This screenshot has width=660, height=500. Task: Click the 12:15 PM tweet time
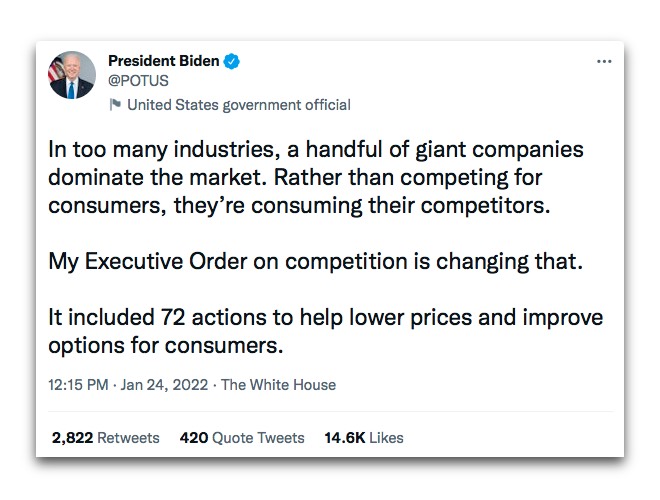tap(79, 385)
